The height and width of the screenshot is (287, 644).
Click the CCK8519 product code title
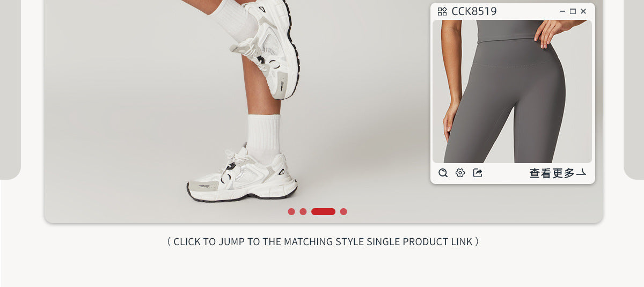[x=474, y=11]
